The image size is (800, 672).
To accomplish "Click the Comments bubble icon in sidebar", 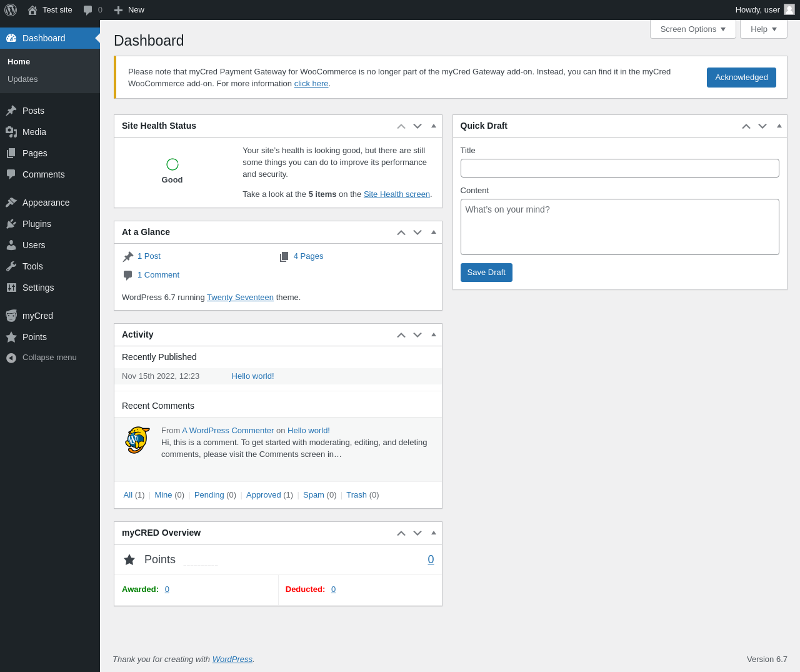I will pyautogui.click(x=11, y=174).
